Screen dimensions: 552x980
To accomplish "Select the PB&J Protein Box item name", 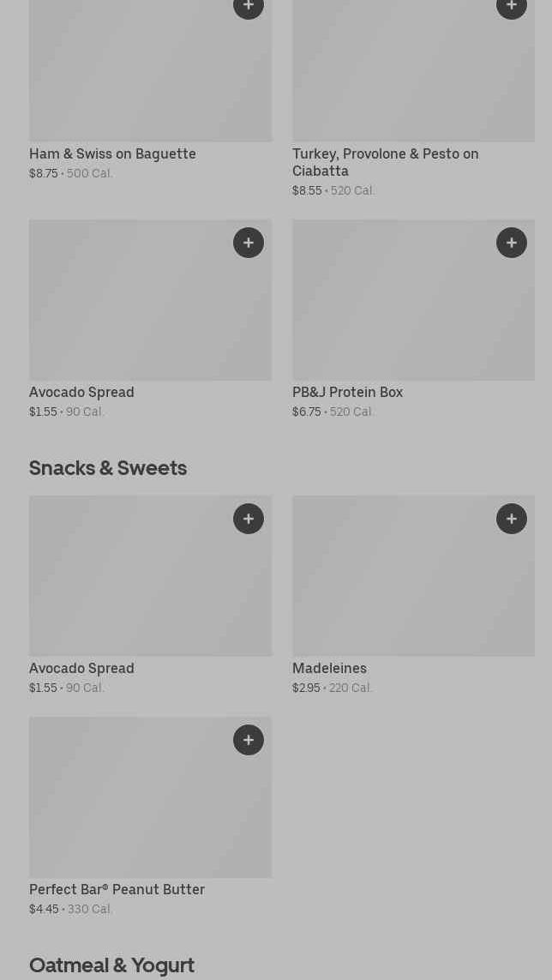I will 347,393.
